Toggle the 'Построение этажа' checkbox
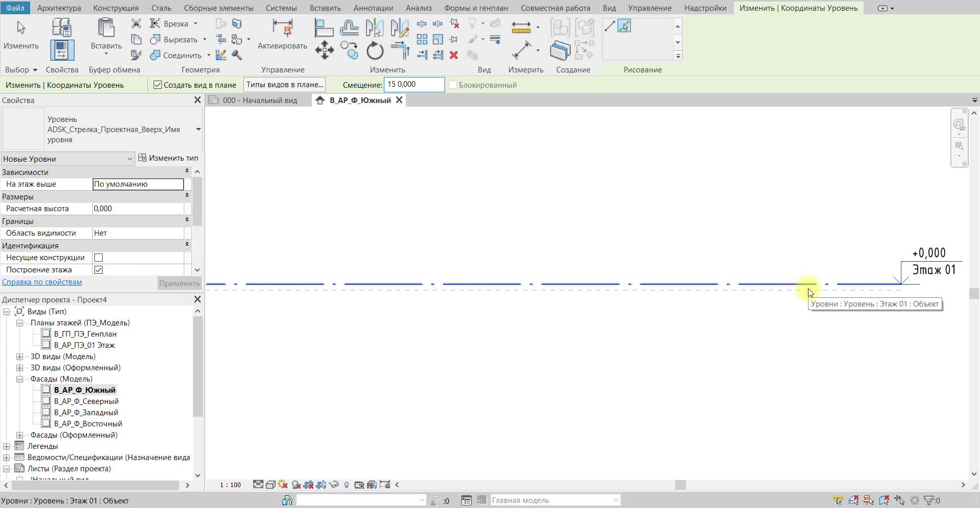This screenshot has height=508, width=980. pos(99,270)
